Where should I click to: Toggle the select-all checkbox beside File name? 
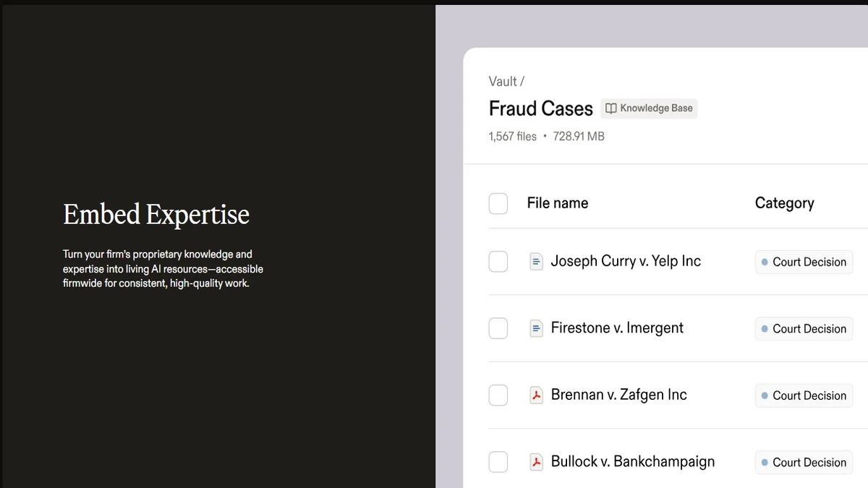[498, 203]
